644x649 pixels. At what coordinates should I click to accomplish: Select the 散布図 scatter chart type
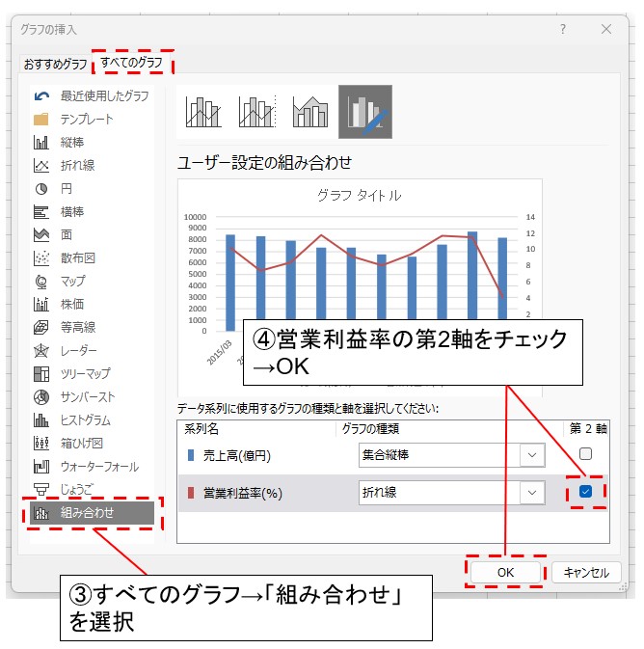point(77,258)
